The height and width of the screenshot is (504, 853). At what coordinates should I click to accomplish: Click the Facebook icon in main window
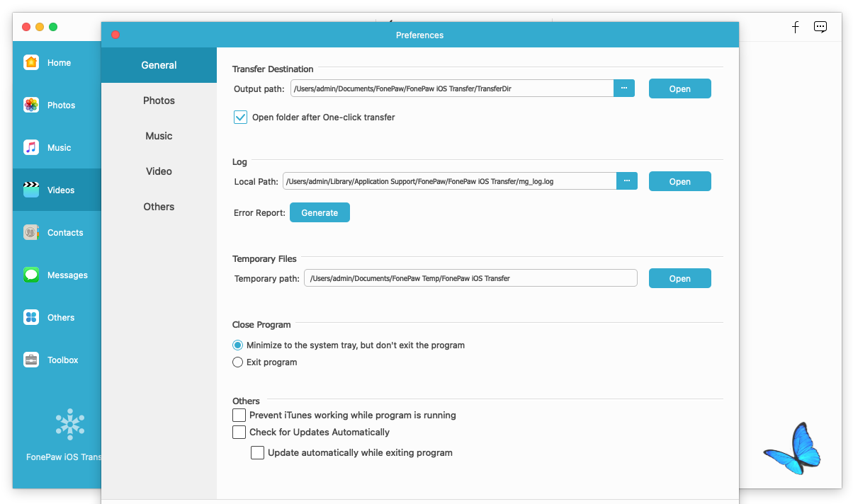click(796, 27)
